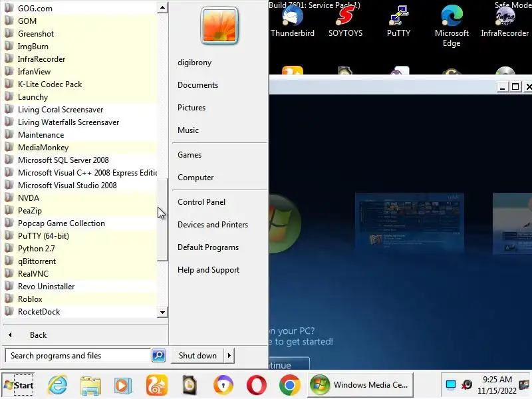Expand Microsoft SQL Server 2008 folder

tap(80, 160)
